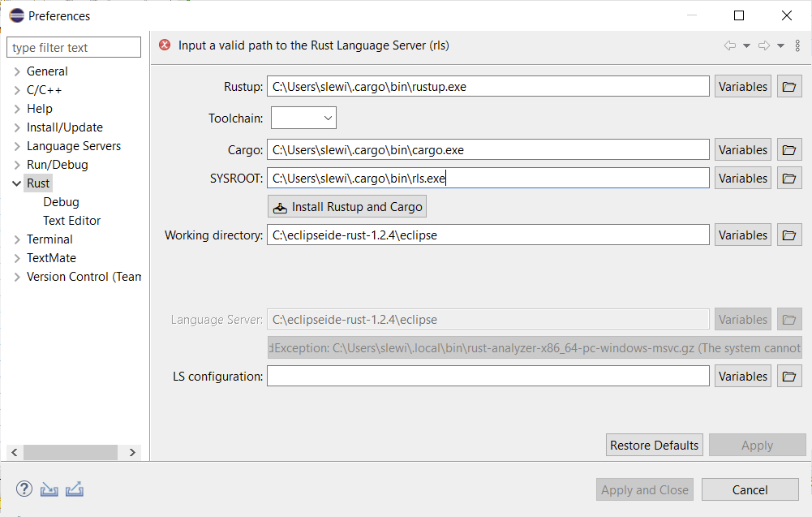Collapse the Rust tree node
812x517 pixels.
(17, 183)
